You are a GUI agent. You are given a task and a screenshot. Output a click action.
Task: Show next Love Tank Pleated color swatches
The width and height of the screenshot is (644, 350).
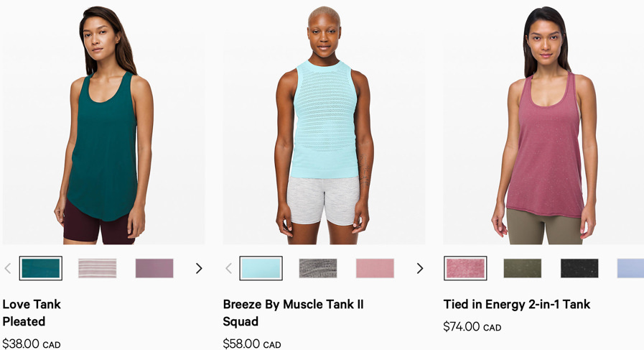pyautogui.click(x=199, y=269)
